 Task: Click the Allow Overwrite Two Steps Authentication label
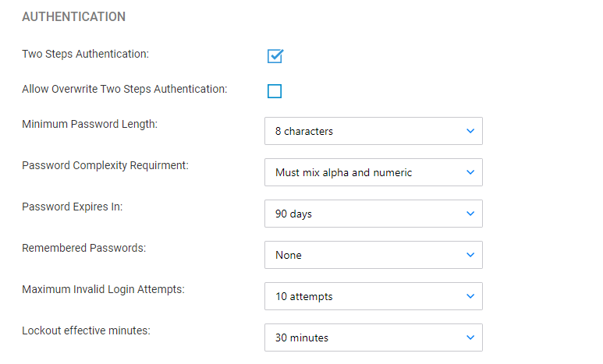click(x=125, y=89)
